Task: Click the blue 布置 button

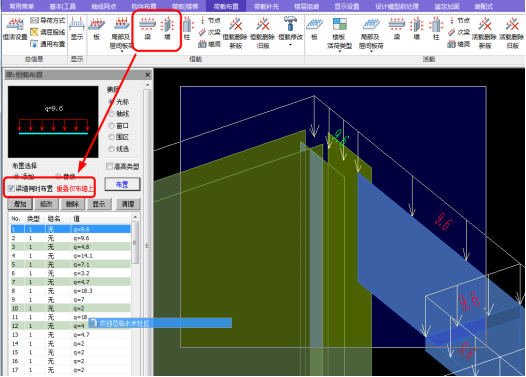Action: pos(122,184)
